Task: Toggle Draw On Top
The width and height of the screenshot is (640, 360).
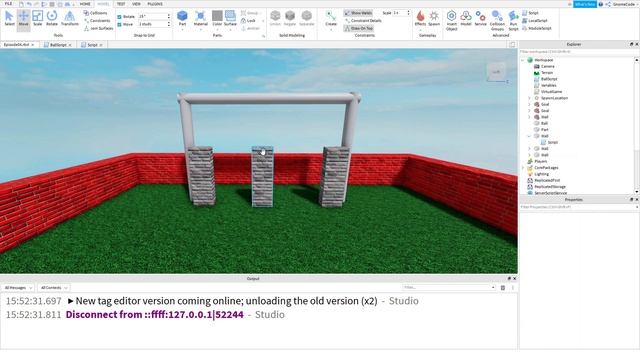Action: (x=358, y=28)
